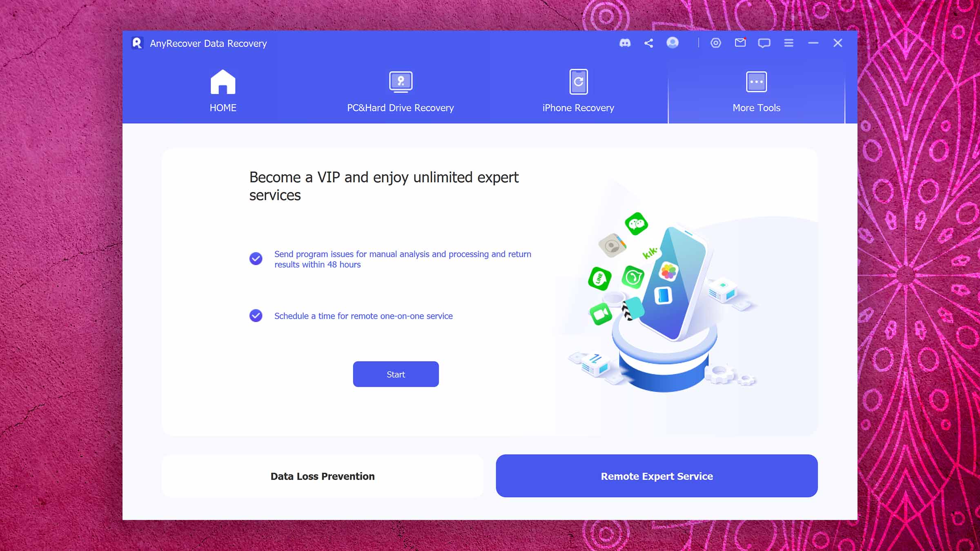Open the feedback chat bubble icon
Viewport: 980px width, 551px height.
pyautogui.click(x=764, y=43)
